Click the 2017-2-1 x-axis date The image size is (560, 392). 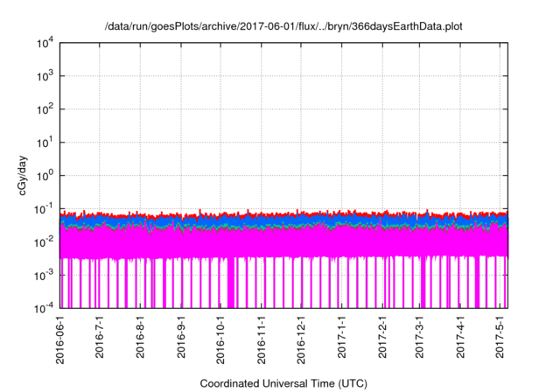click(x=382, y=337)
